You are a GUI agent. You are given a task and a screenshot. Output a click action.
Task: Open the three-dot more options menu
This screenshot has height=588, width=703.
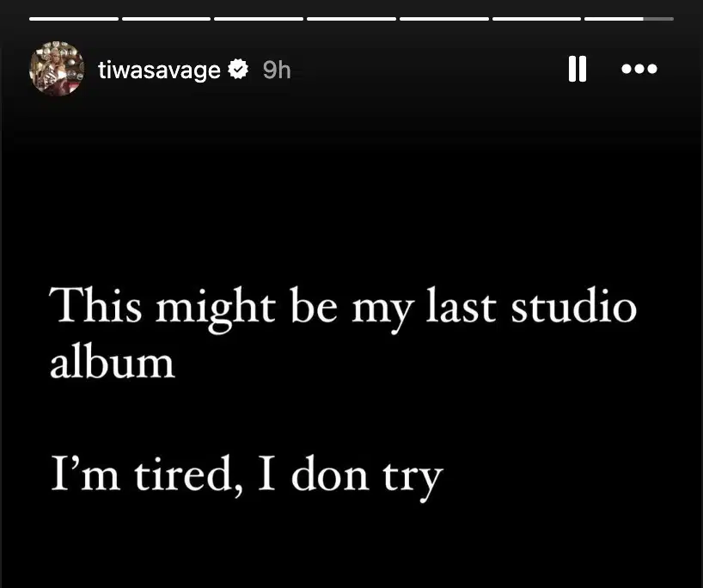tap(639, 69)
